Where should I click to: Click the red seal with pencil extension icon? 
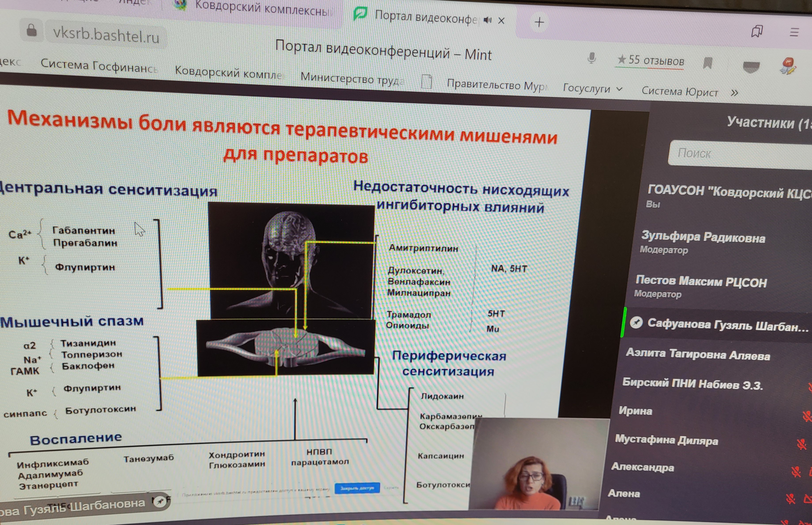788,66
